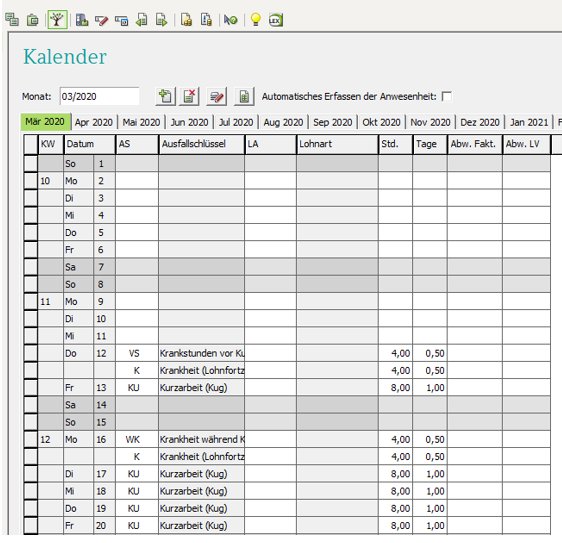
Task: Select the row marker for Fr 20
Action: click(31, 525)
